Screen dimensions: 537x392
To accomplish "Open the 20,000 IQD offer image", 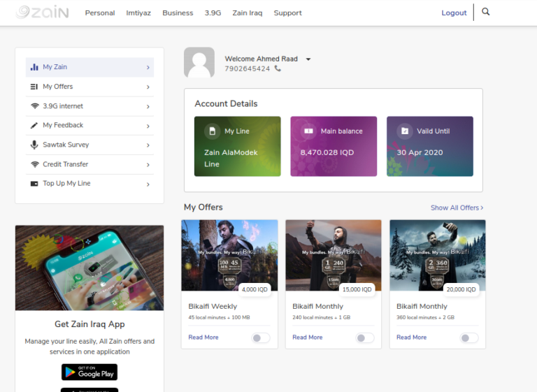I will pyautogui.click(x=438, y=256).
